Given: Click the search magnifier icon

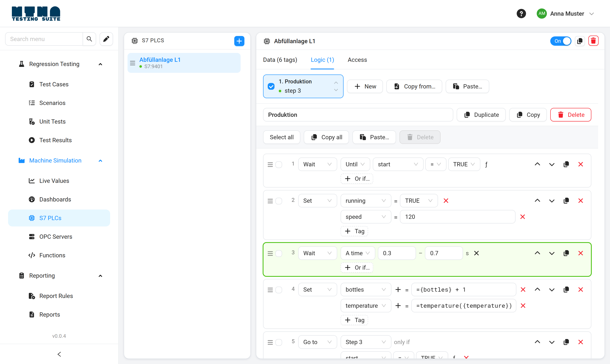Looking at the screenshot, I should [89, 39].
